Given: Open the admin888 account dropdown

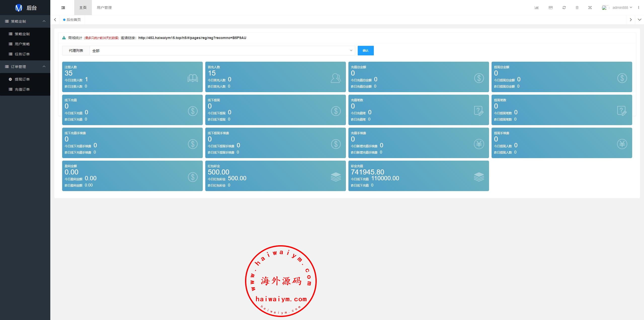Looking at the screenshot, I should pyautogui.click(x=622, y=8).
